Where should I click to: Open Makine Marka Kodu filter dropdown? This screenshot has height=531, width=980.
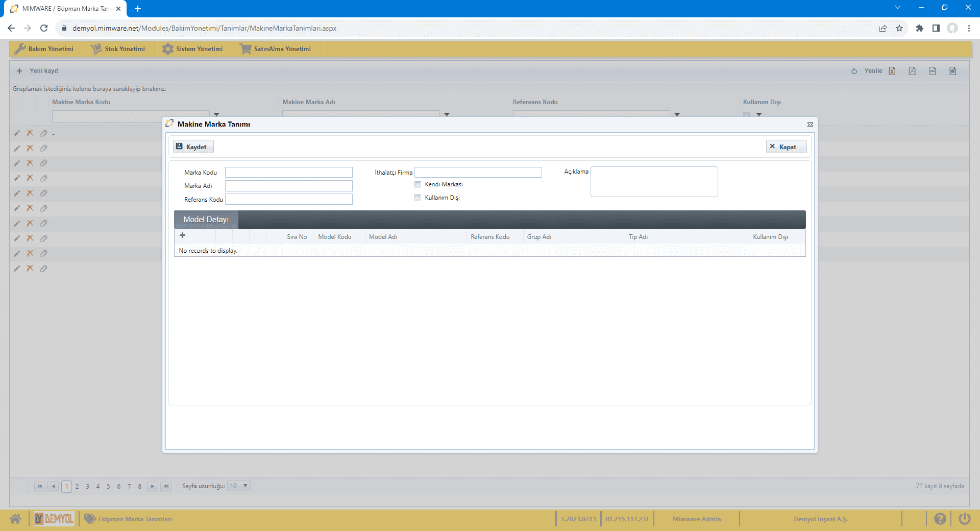point(216,115)
